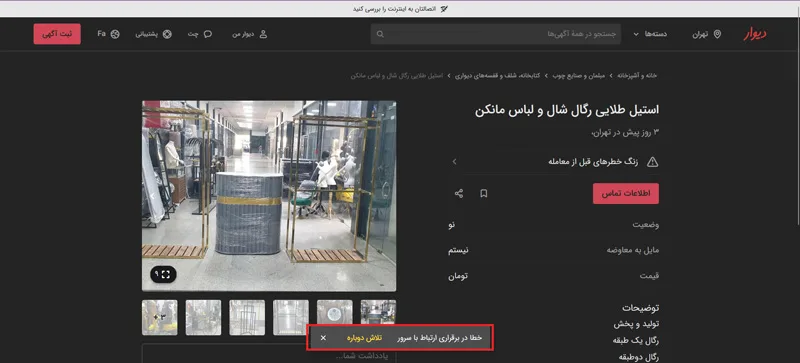Click the user profile icon
Screen dimensions: 800x363
tap(263, 34)
